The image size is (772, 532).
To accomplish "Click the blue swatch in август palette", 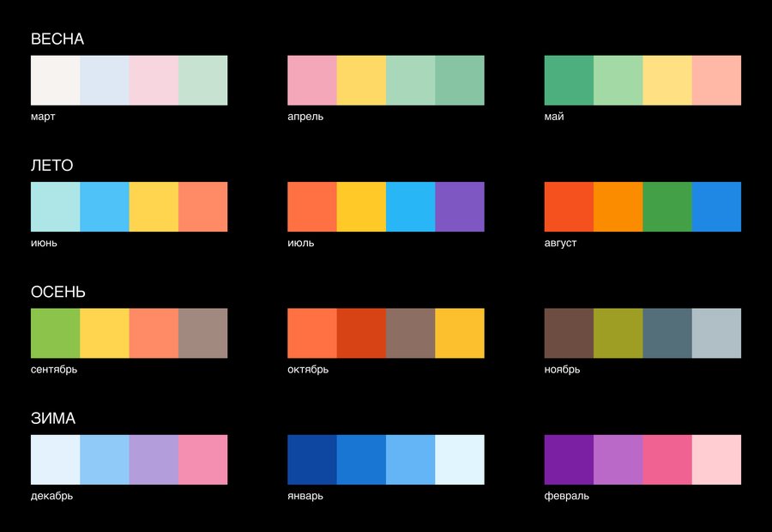I will coord(717,207).
